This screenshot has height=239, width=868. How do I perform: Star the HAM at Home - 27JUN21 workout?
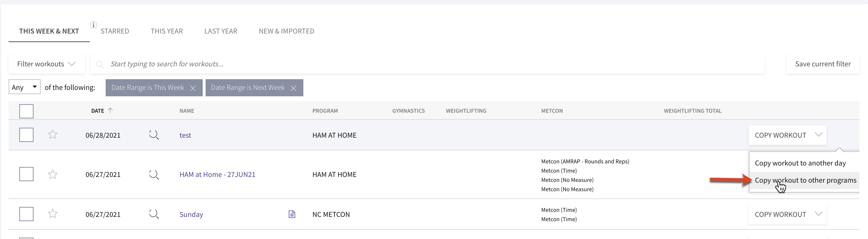pyautogui.click(x=53, y=174)
